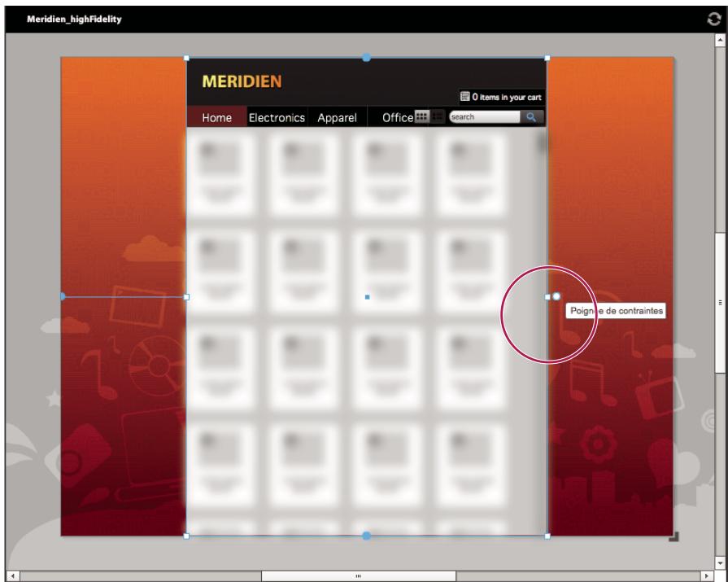Click the center point of the selection
The height and width of the screenshot is (582, 728).
[x=367, y=297]
